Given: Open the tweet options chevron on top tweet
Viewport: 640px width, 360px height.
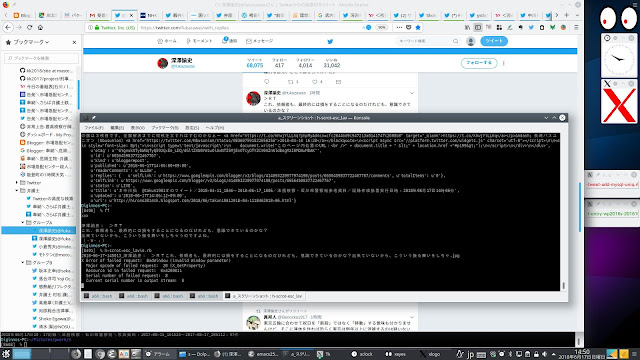Looking at the screenshot, I should [412, 93].
